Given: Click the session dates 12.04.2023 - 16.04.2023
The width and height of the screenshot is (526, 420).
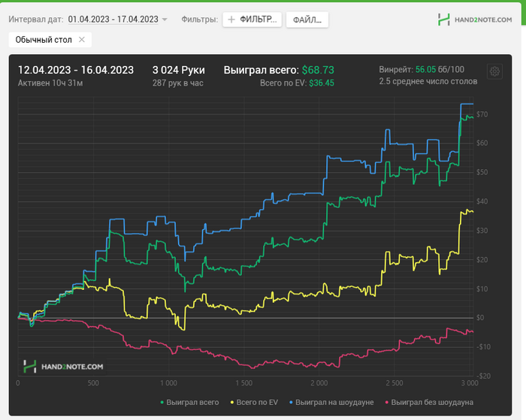Looking at the screenshot, I should pyautogui.click(x=76, y=70).
